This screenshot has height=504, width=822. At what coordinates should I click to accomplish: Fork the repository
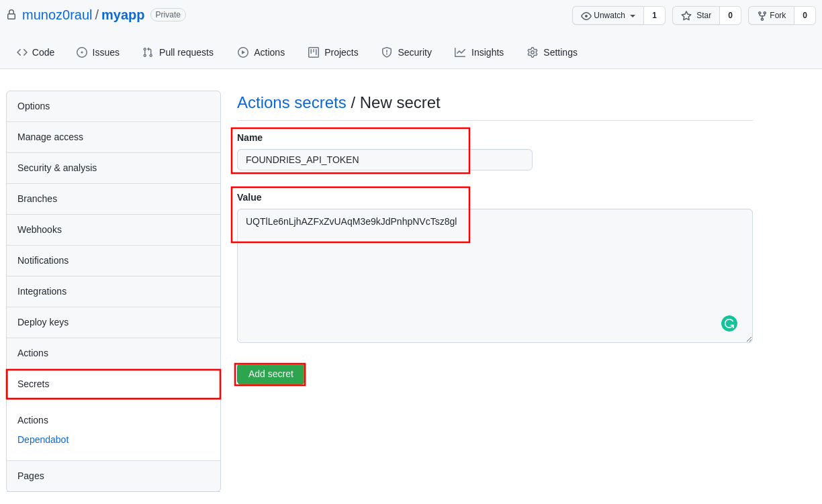point(771,15)
